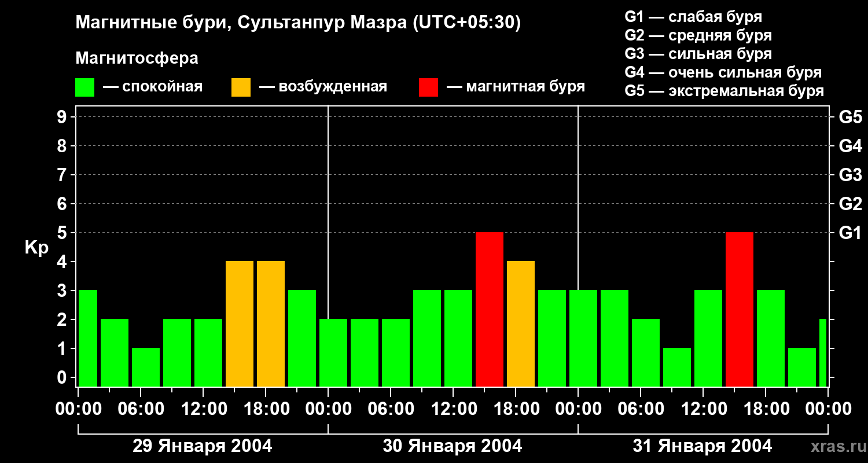Click the 'G2 — средняя буря' legend line
Image resolution: width=868 pixels, height=463 pixels.
tap(698, 35)
